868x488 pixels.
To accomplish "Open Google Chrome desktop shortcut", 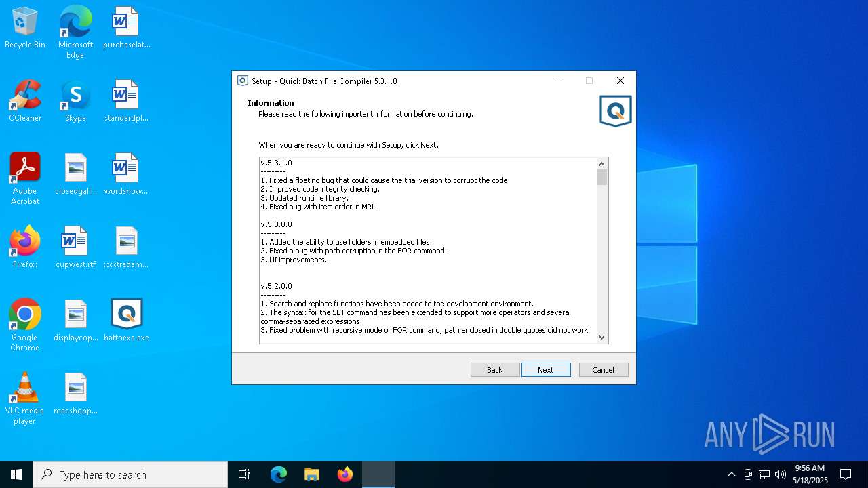I will click(25, 325).
